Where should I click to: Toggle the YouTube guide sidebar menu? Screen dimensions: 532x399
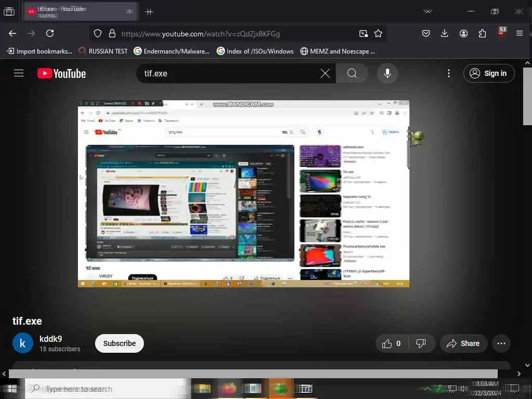click(19, 73)
